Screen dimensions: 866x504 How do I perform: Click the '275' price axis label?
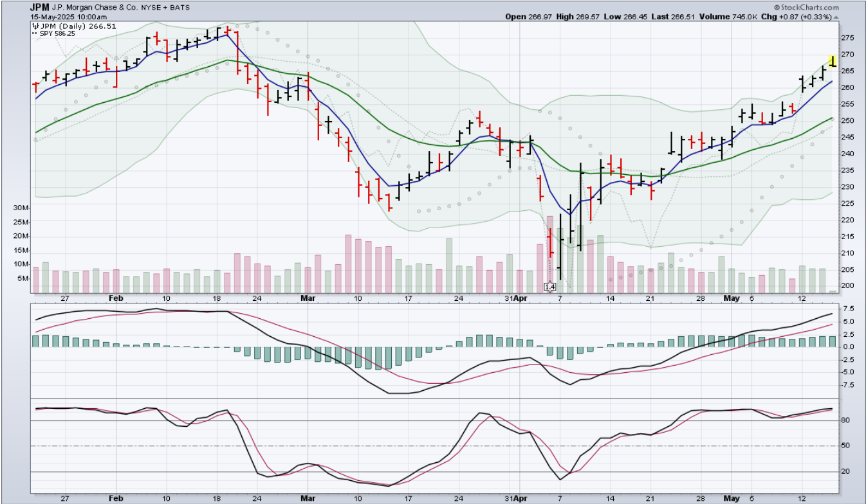tap(848, 39)
